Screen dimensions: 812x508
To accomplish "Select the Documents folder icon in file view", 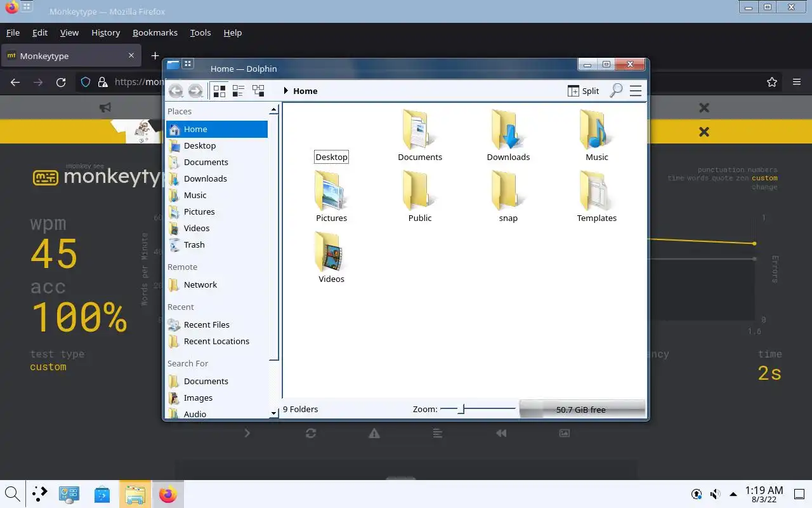I will [x=418, y=130].
